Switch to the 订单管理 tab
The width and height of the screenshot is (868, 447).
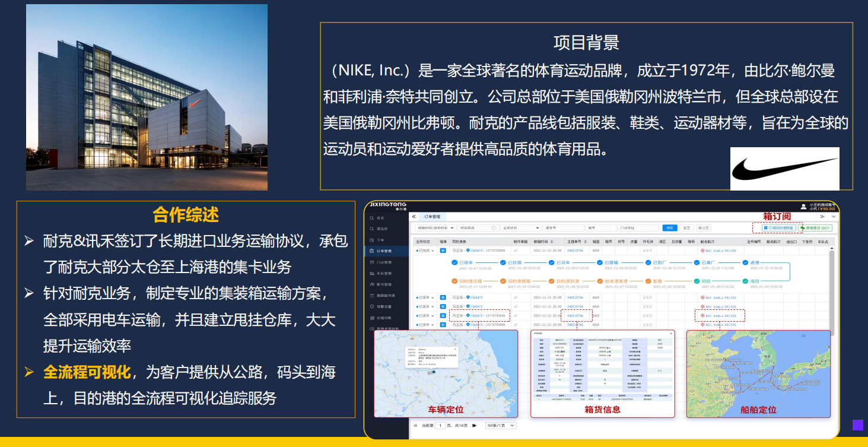(433, 217)
